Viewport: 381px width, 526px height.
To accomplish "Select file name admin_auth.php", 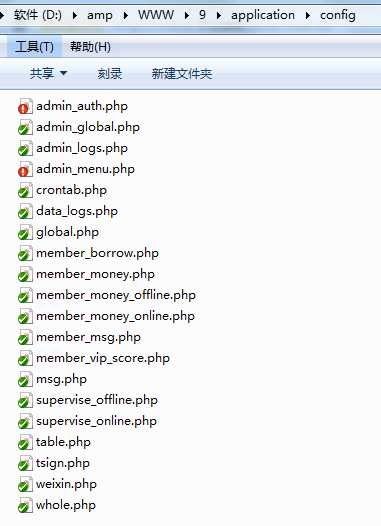I will click(x=82, y=106).
